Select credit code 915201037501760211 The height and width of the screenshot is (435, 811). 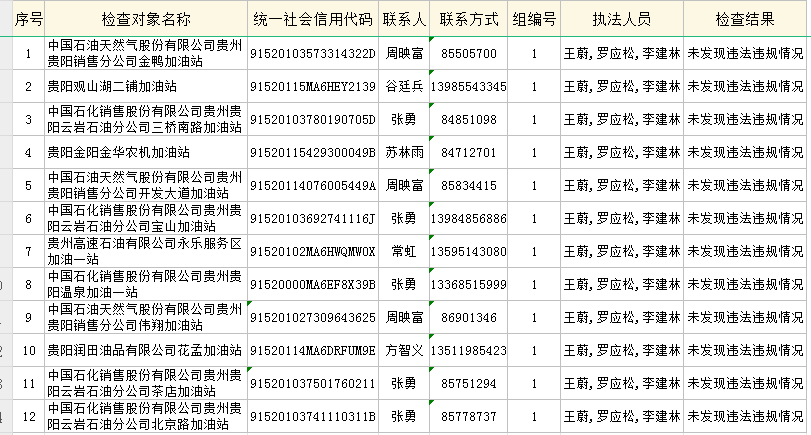tap(313, 383)
